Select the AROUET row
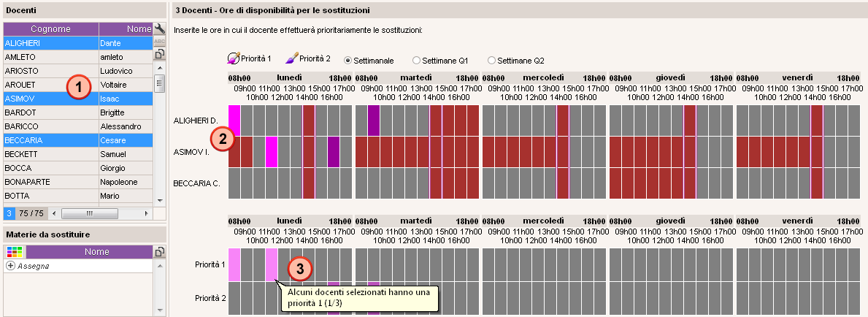Viewport: 868px width, 317px height. [78, 85]
